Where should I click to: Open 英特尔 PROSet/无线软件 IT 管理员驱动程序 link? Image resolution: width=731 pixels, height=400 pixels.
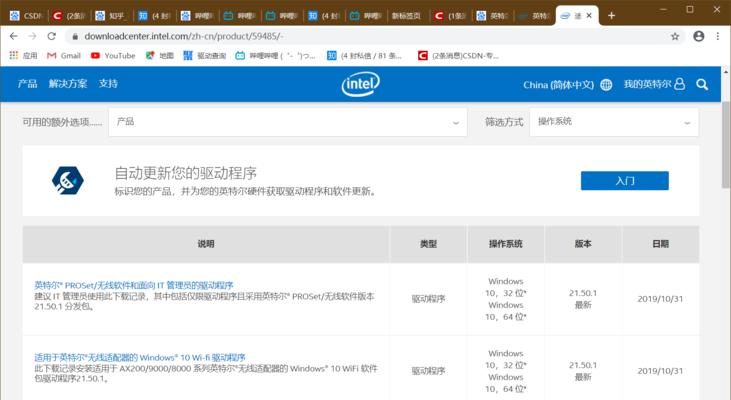(133, 285)
